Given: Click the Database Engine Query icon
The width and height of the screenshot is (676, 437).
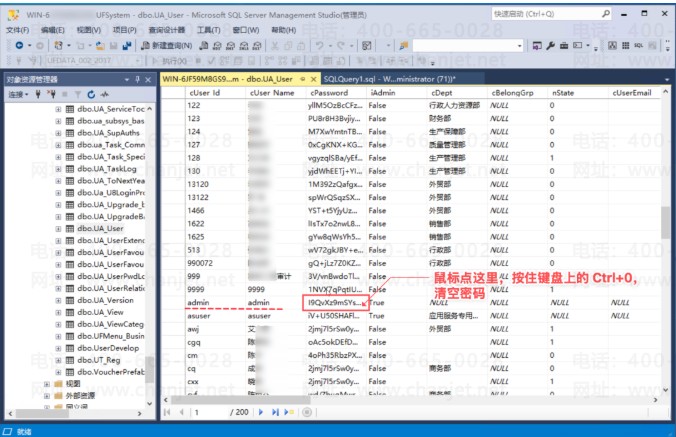Looking at the screenshot, I should tap(204, 45).
